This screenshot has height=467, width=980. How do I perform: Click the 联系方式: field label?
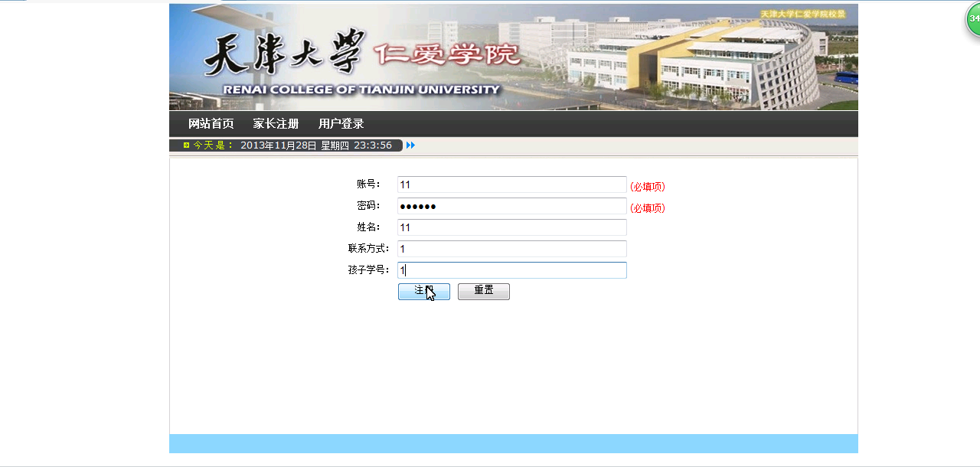pos(369,248)
